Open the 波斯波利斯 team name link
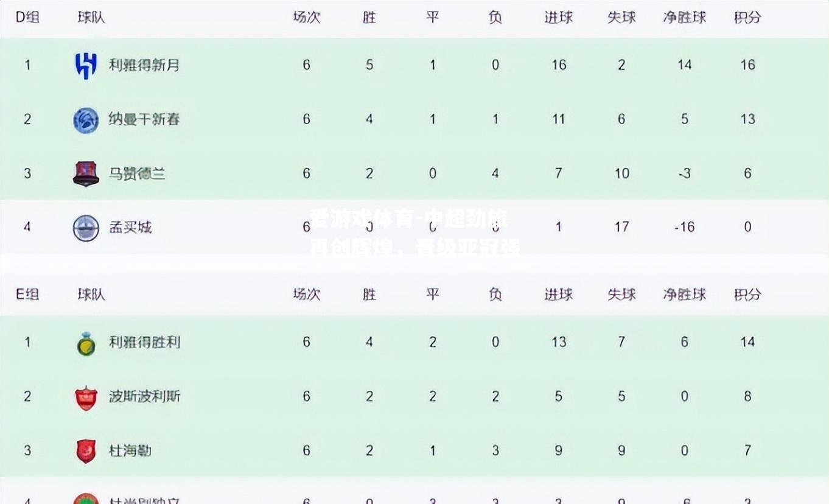Image resolution: width=829 pixels, height=504 pixels. [x=144, y=396]
